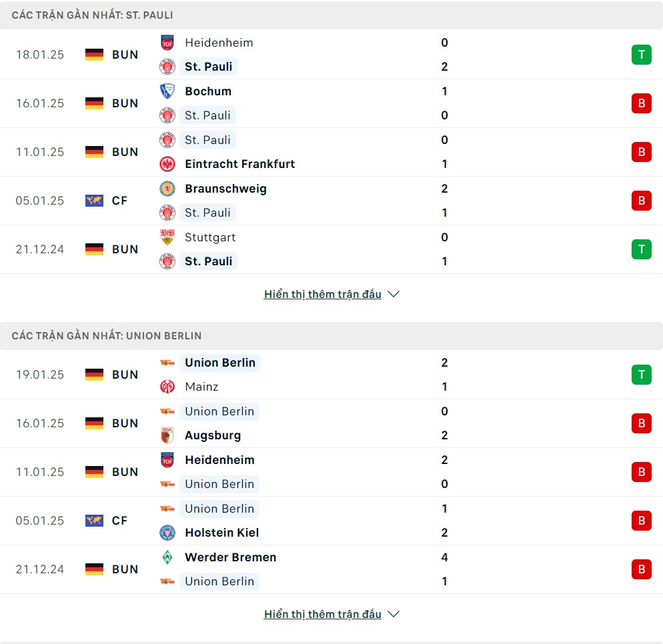Click the Mainz club crest icon
Image resolution: width=663 pixels, height=644 pixels.
point(167,387)
